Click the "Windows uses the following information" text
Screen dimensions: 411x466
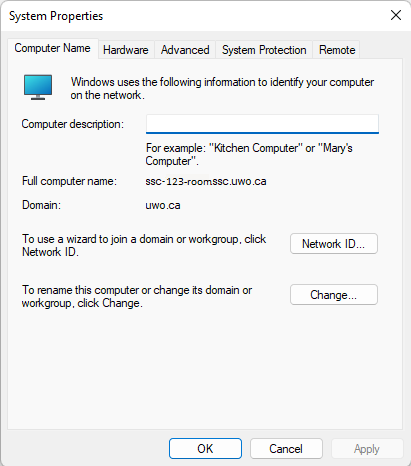click(222, 88)
